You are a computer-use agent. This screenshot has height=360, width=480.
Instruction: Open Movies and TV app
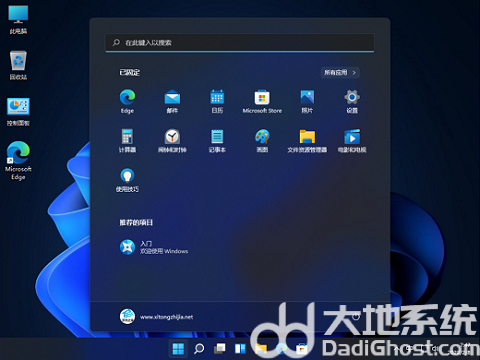[x=352, y=141]
